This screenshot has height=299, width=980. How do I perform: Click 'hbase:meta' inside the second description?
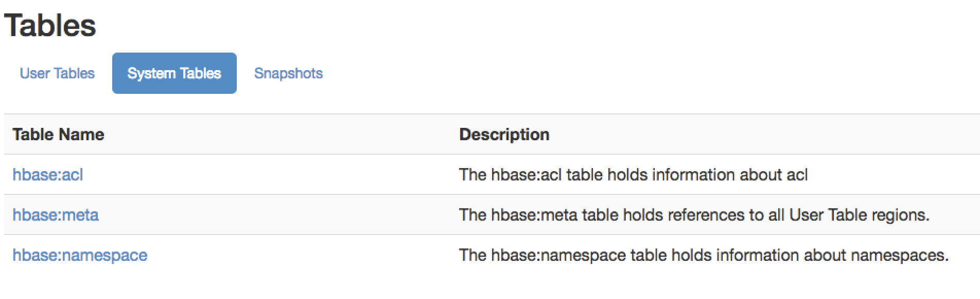click(x=534, y=215)
